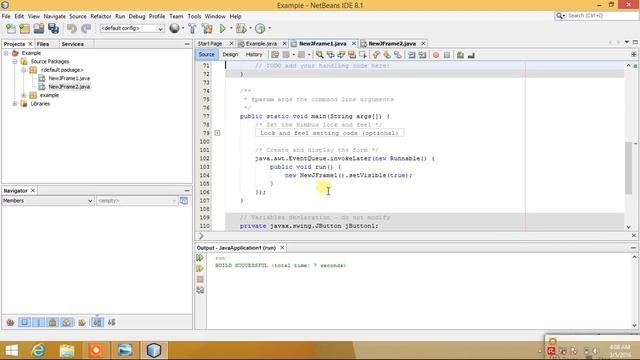The height and width of the screenshot is (360, 640).
Task: Click the New File toolbar icon
Action: 11,28
